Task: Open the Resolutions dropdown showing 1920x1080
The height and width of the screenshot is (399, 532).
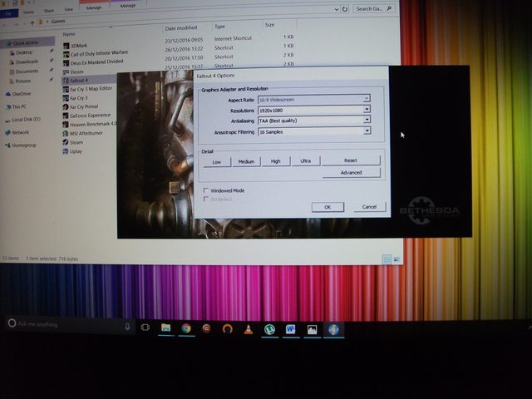Action: point(314,110)
